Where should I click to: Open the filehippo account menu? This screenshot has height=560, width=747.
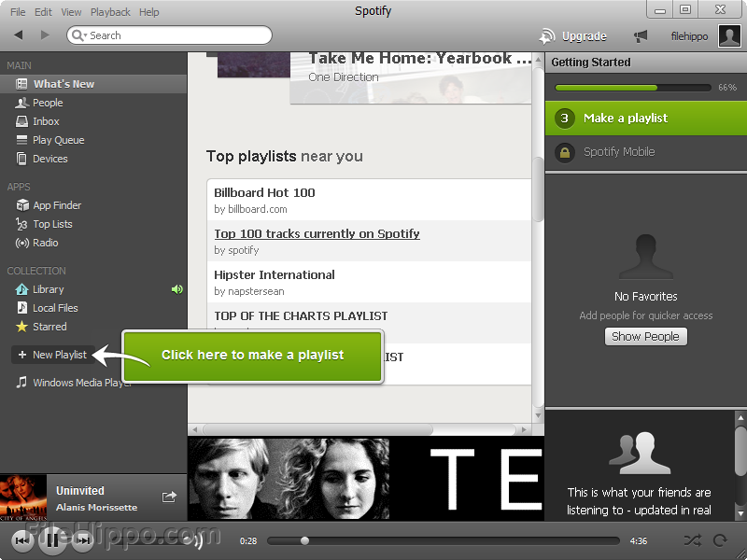click(x=689, y=36)
